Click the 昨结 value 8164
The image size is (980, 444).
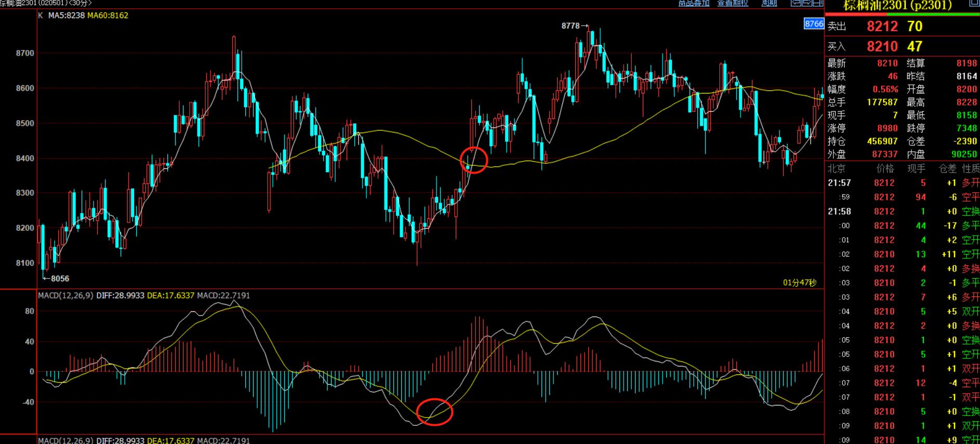click(966, 76)
